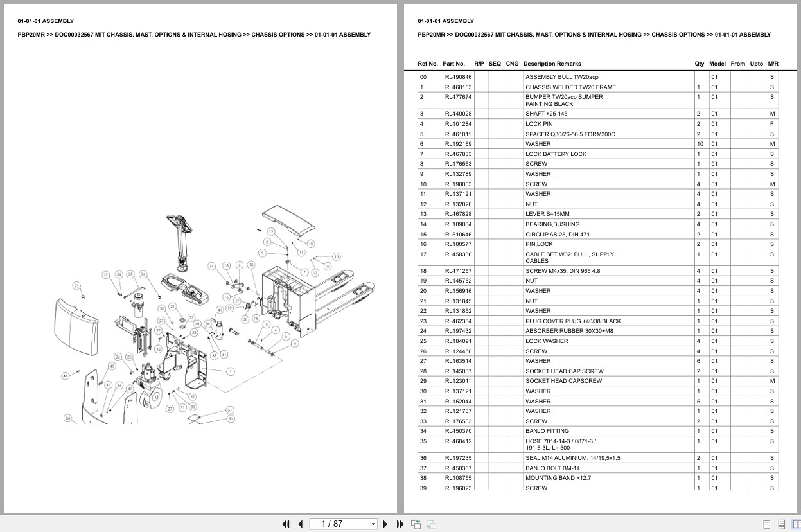Screen dimensions: 801x532
Task: Click PLUG COVER PLUG +40/38 BLACK description
Action: click(573, 321)
